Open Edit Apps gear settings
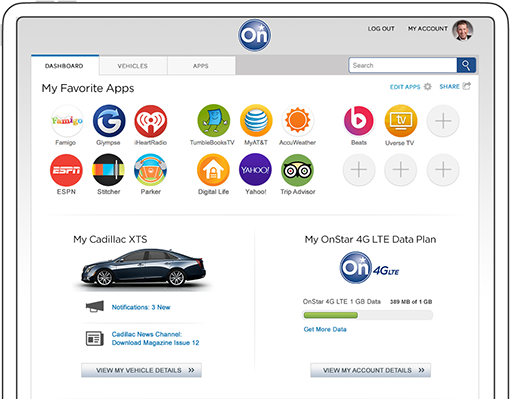Viewport: 510px width, 399px height. click(411, 87)
